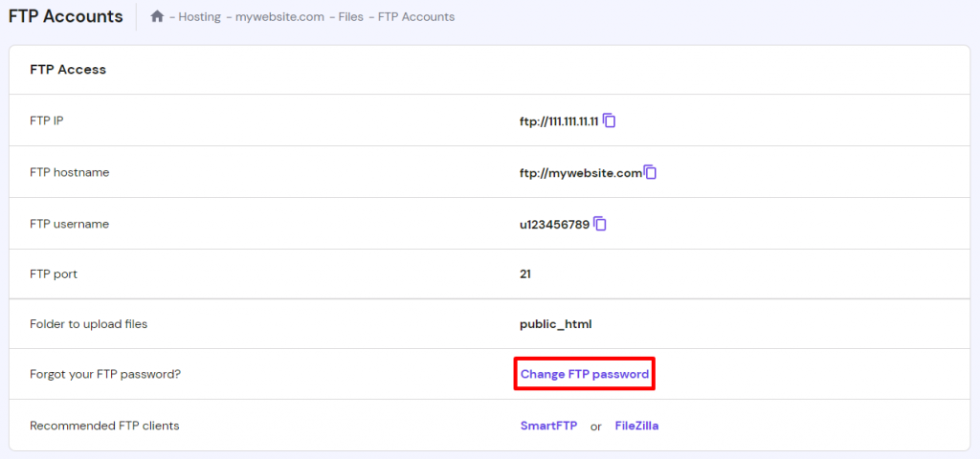Copy the FTP IP address
Screen dimensions: 980x459
click(x=610, y=120)
